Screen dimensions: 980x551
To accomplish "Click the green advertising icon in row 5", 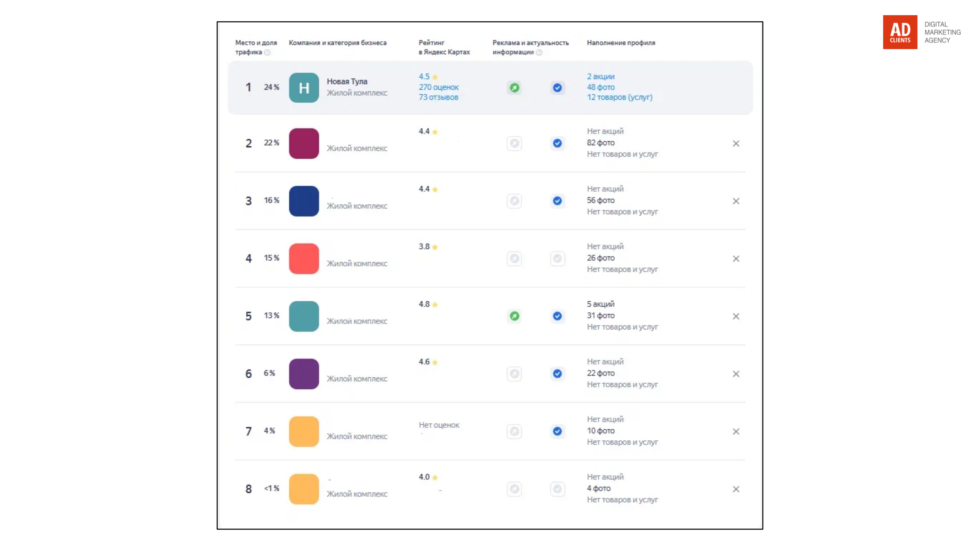I will [x=514, y=316].
